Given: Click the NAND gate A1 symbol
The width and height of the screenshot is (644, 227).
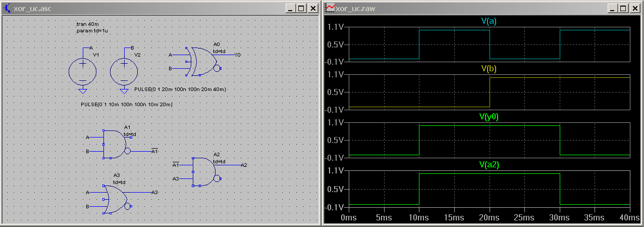Looking at the screenshot, I should (x=117, y=144).
